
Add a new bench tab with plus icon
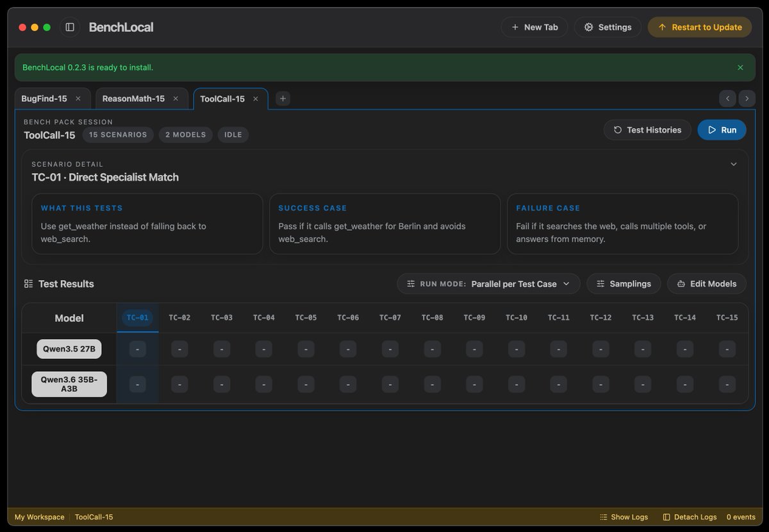click(x=283, y=99)
